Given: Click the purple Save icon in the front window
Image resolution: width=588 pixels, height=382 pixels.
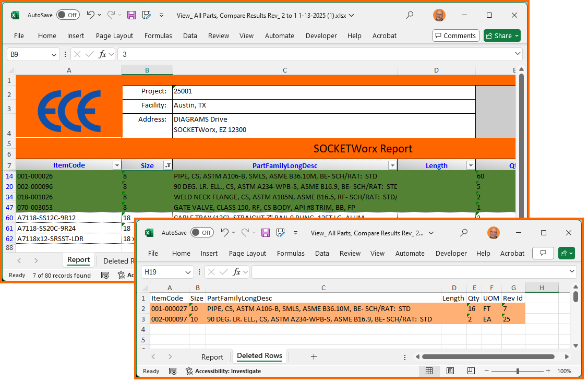Looking at the screenshot, I should pos(266,233).
